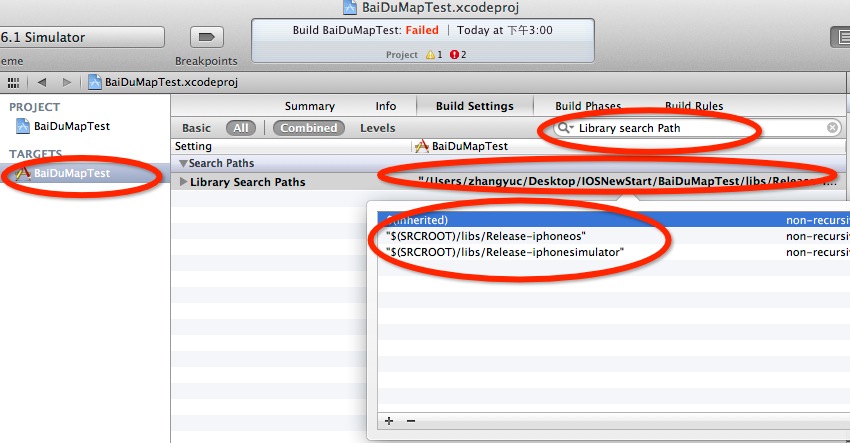Clear the build settings search text
Image resolution: width=850 pixels, height=443 pixels.
832,128
